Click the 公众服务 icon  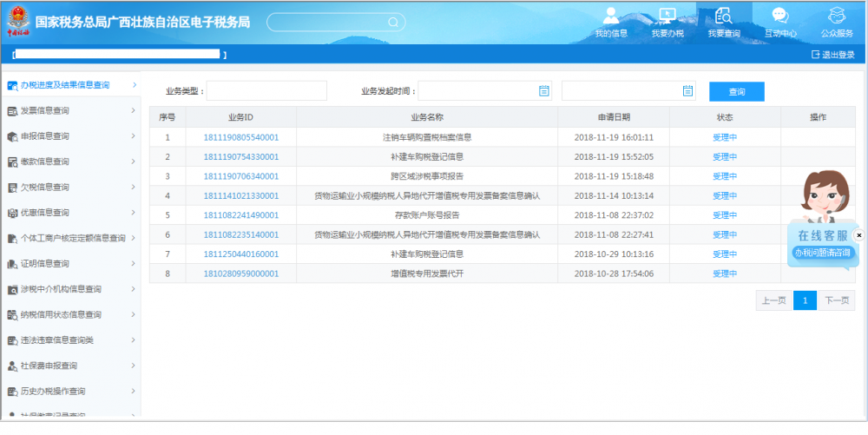pyautogui.click(x=837, y=16)
